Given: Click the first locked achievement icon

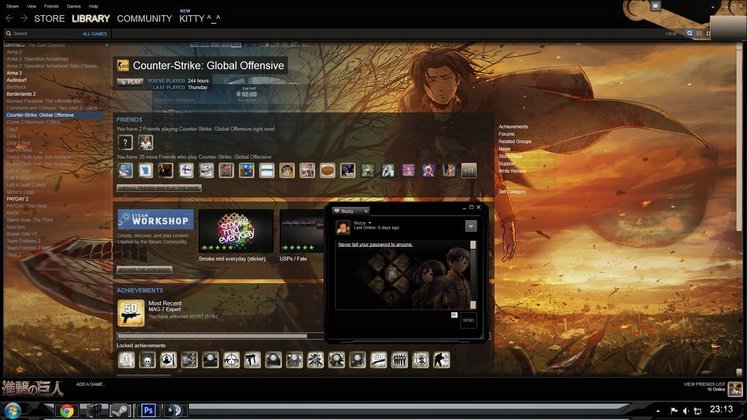Looking at the screenshot, I should 126,360.
